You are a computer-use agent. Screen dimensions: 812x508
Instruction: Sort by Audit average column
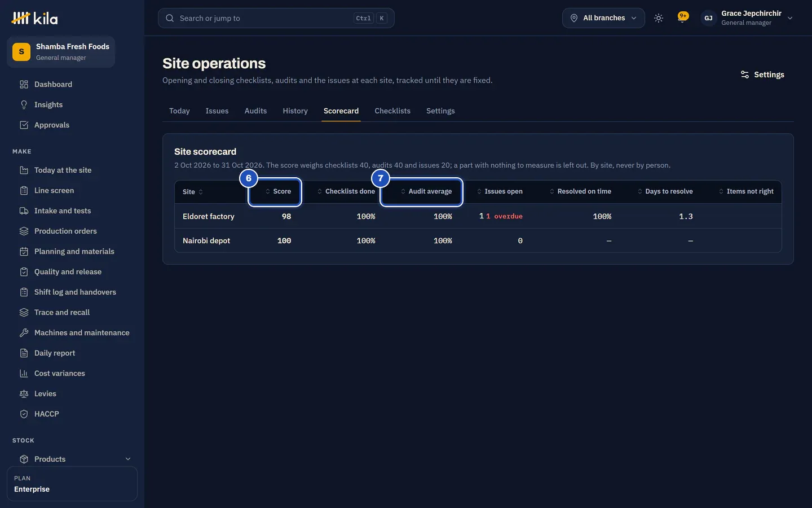pos(426,191)
